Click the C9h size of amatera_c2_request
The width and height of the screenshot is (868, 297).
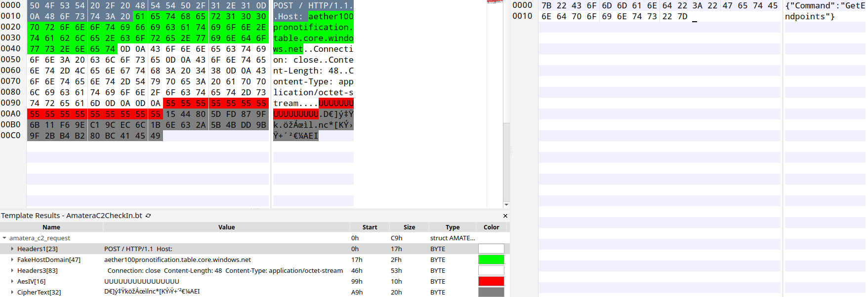(396, 238)
